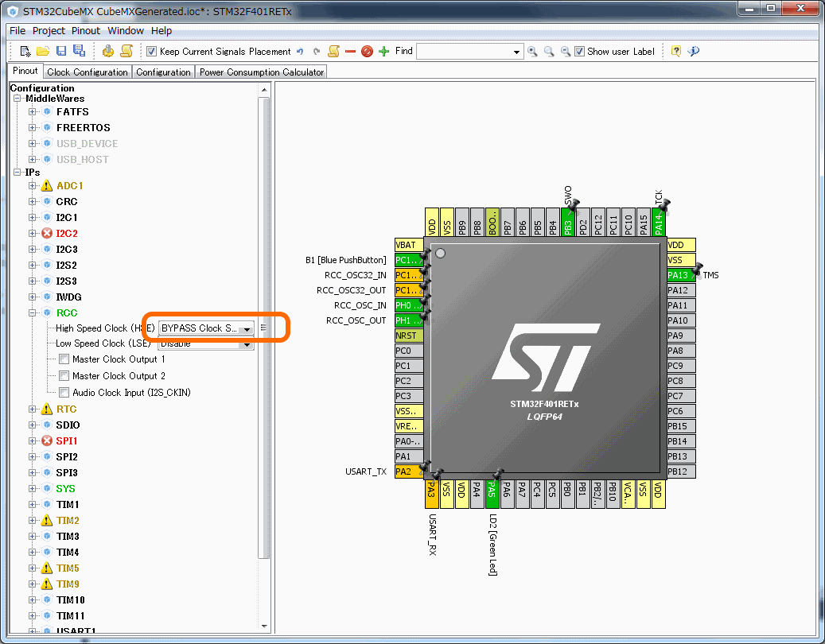
Task: Toggle Keep Current Signals Placement checkbox
Action: (x=152, y=52)
